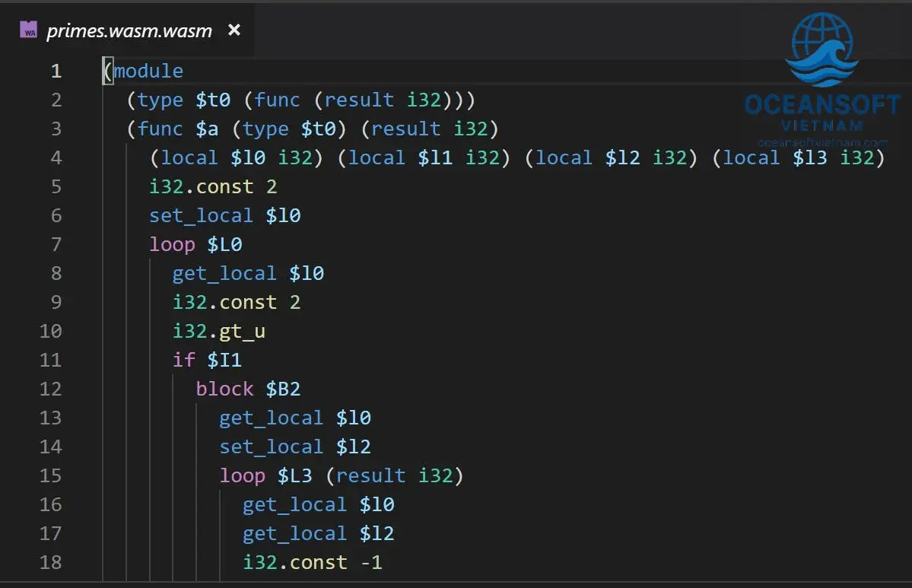This screenshot has width=912, height=588.
Task: Click line number 1 in the gutter
Action: click(x=56, y=71)
